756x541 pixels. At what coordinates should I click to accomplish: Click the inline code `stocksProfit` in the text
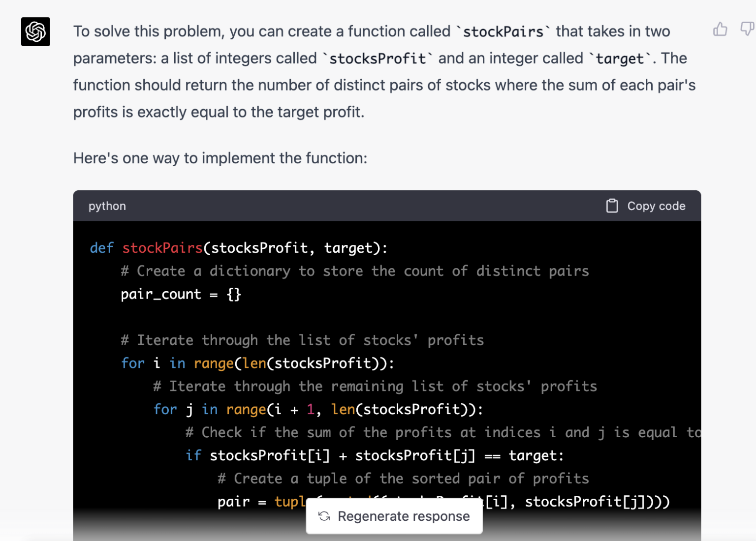[x=378, y=58]
